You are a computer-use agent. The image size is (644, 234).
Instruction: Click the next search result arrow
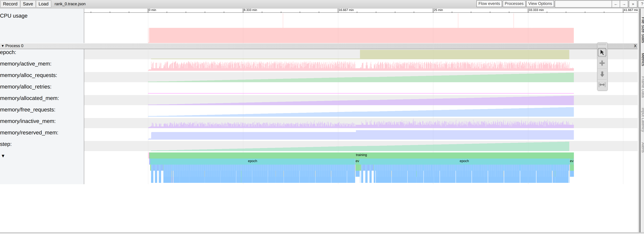pos(624,4)
